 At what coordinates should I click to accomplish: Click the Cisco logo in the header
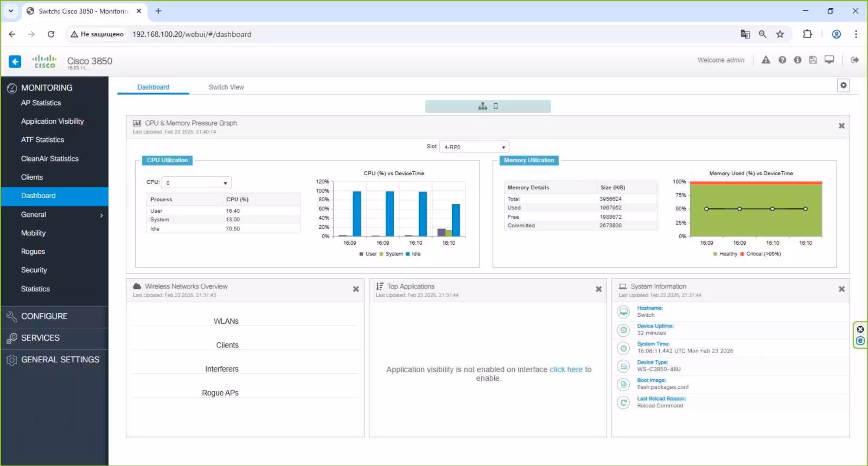[x=44, y=61]
